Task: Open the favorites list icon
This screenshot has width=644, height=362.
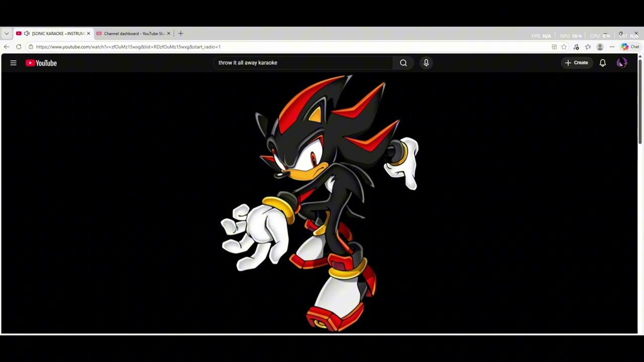Action: pos(588,47)
